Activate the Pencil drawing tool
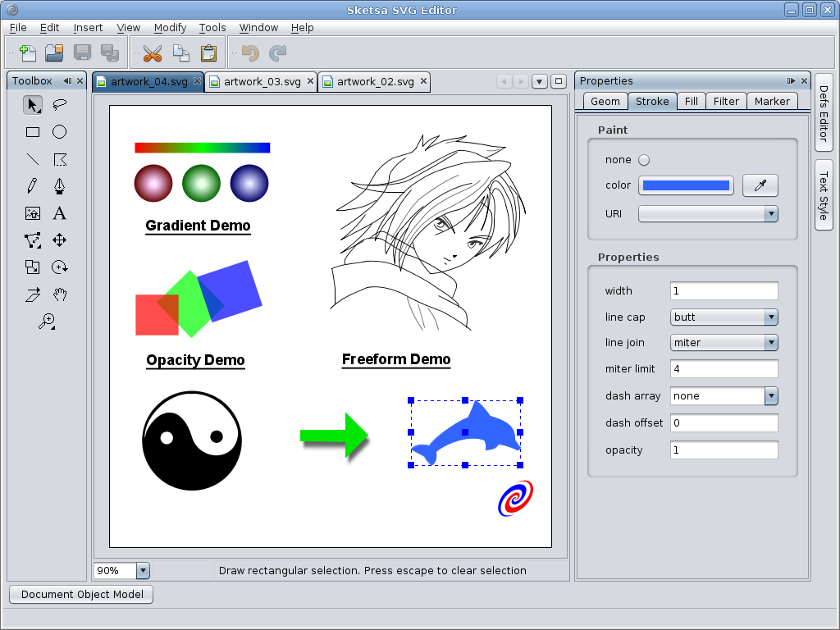The image size is (840, 630). pos(32,186)
